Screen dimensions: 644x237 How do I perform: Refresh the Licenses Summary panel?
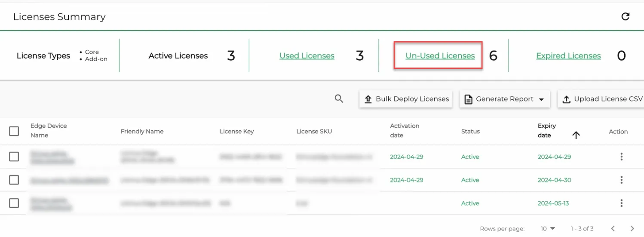(x=626, y=16)
